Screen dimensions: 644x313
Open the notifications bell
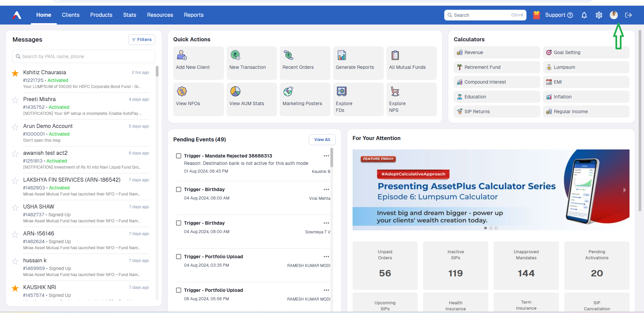point(584,15)
